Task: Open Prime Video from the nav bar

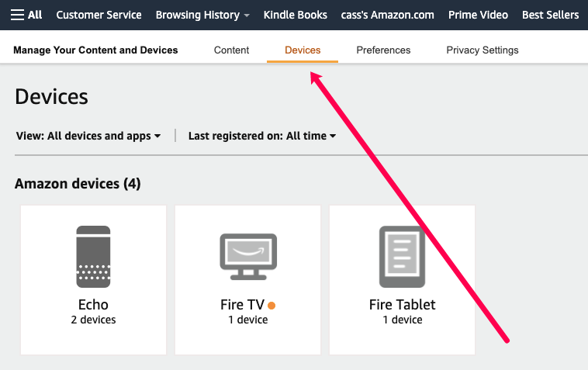Action: [478, 15]
